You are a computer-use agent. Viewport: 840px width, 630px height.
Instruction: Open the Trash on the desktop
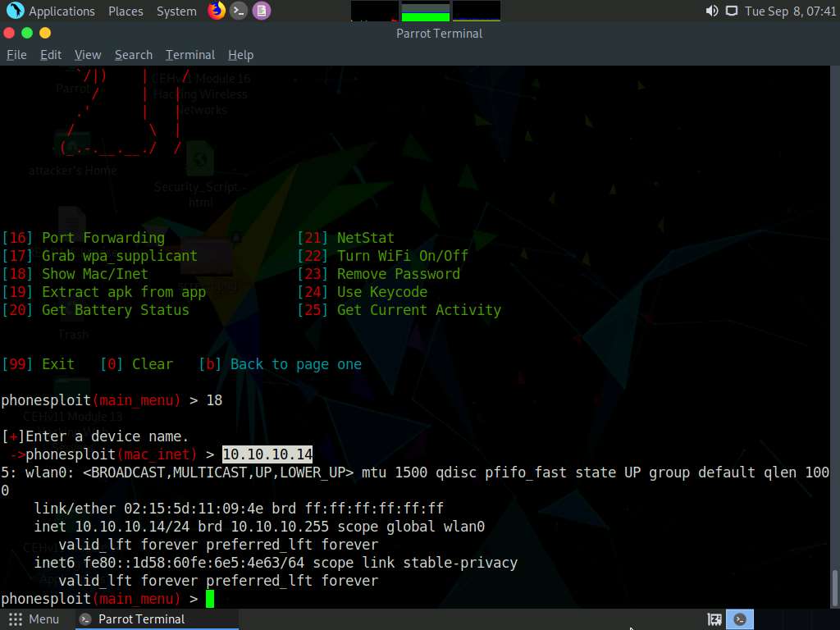(72, 316)
